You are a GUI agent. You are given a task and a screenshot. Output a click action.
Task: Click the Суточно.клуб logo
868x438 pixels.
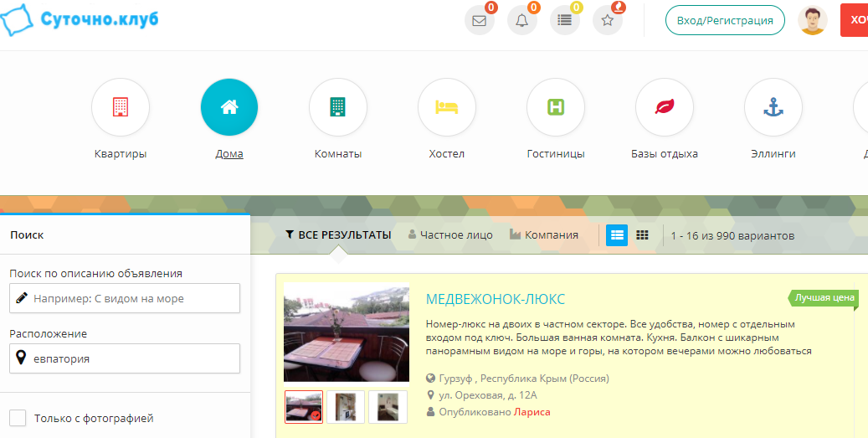(x=80, y=18)
